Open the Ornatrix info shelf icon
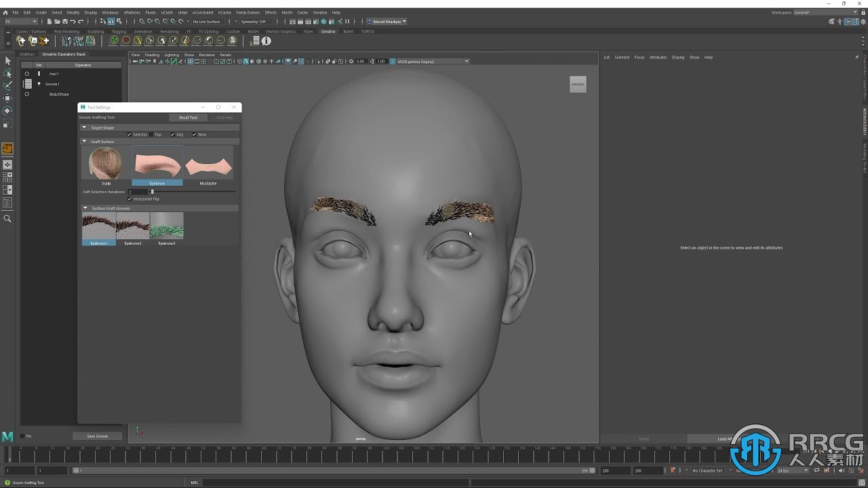868x488 pixels. (267, 41)
